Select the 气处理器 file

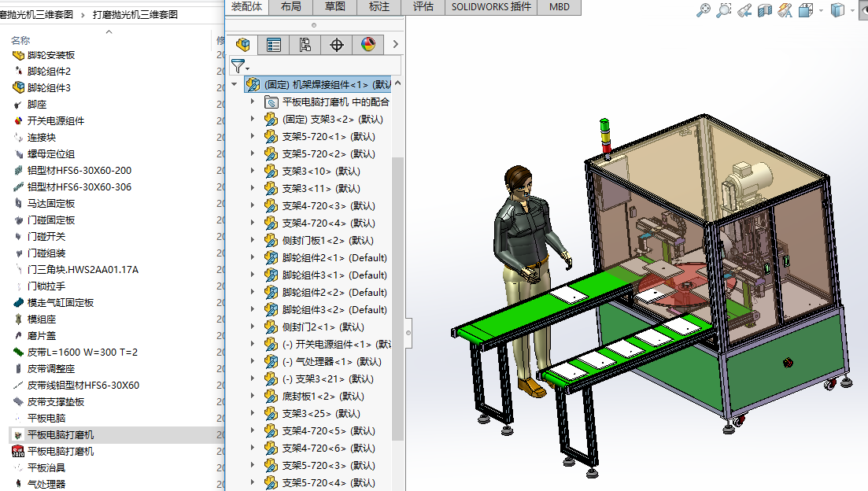click(46, 485)
